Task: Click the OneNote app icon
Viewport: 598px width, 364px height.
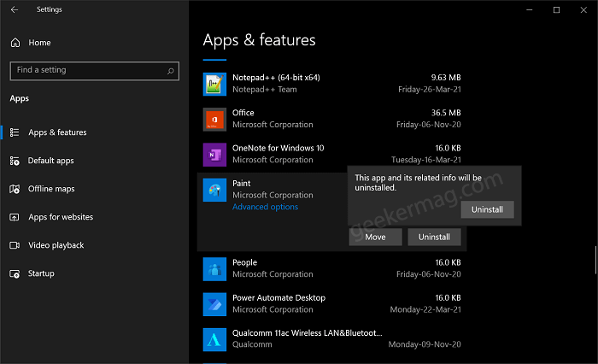Action: (x=214, y=155)
